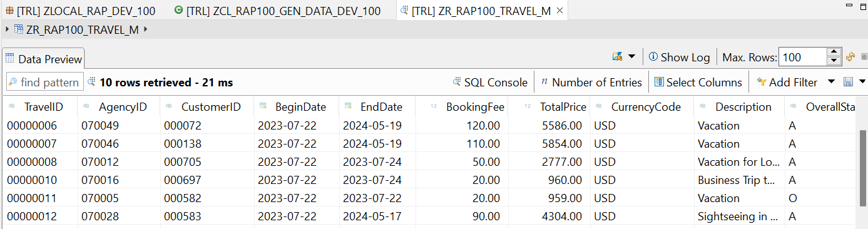Screen dimensions: 868x229
Task: Click the AgencyID column header
Action: coord(119,107)
